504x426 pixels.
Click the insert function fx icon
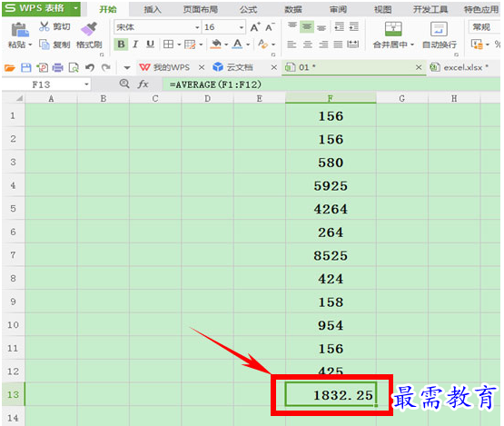[x=143, y=84]
